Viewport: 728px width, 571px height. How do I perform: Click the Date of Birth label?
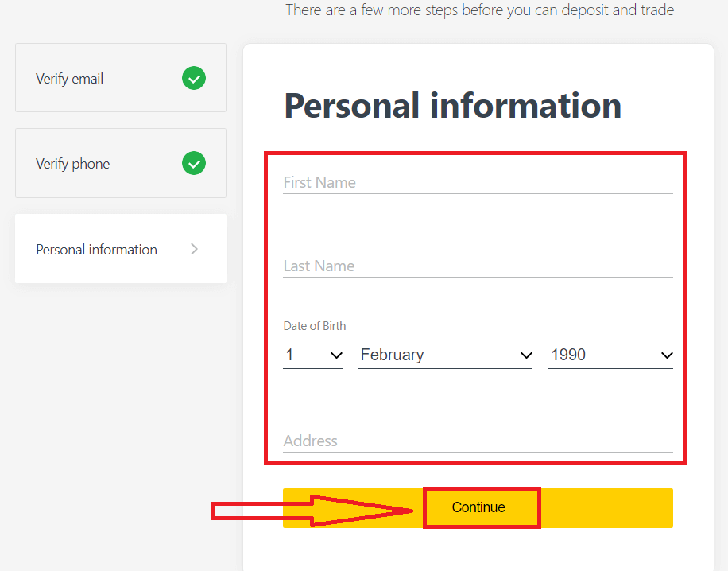pyautogui.click(x=315, y=326)
